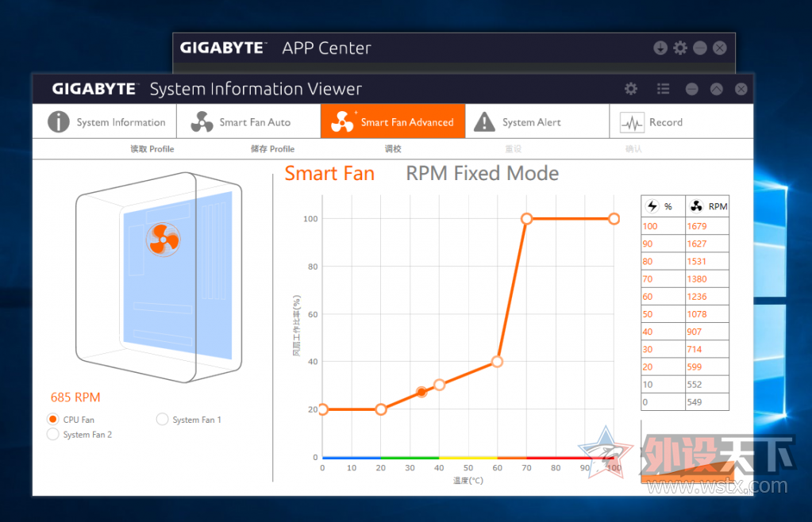812x522 pixels.
Task: Click the 储存 Profile button
Action: pos(272,149)
